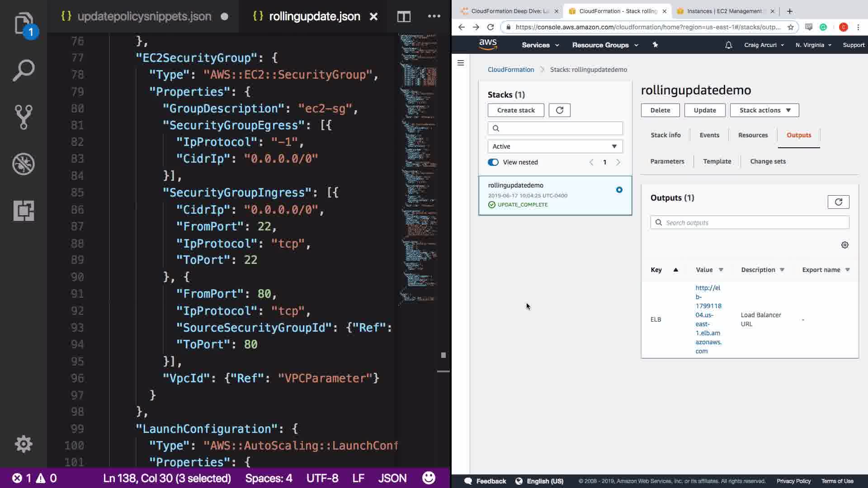Open the Debug view icon
This screenshot has height=488, width=868.
tap(24, 164)
